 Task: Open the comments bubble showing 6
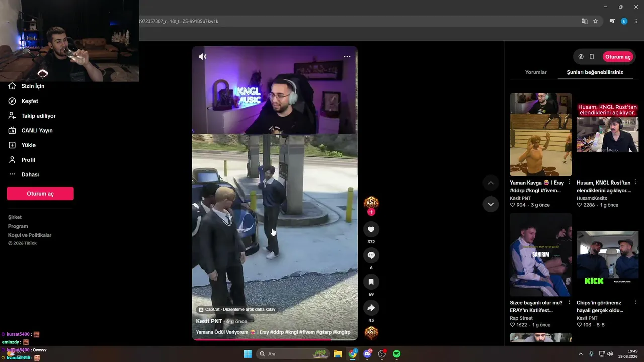(371, 255)
